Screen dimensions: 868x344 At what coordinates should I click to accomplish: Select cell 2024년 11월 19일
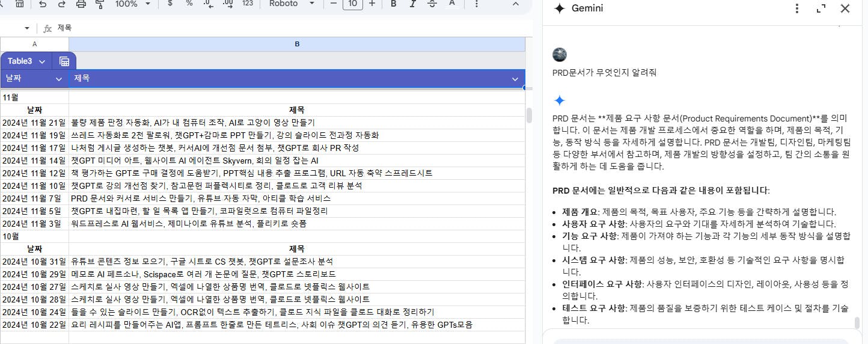pyautogui.click(x=34, y=135)
